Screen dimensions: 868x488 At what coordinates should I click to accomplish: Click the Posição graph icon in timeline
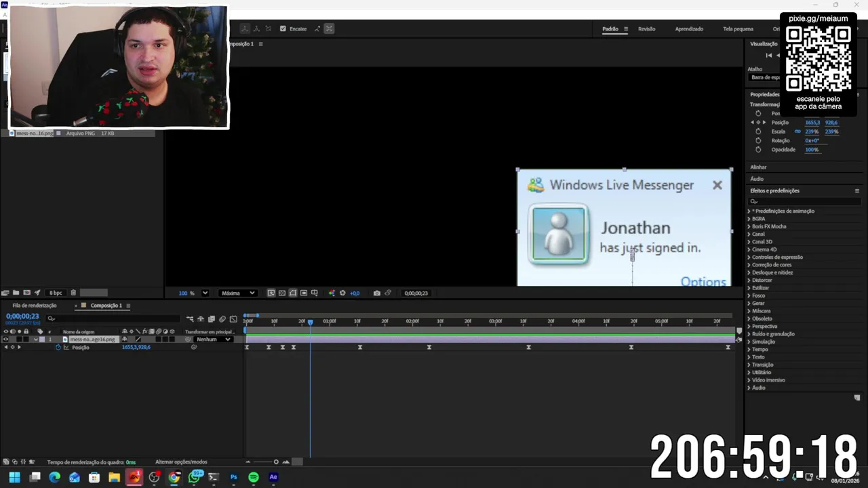(66, 347)
